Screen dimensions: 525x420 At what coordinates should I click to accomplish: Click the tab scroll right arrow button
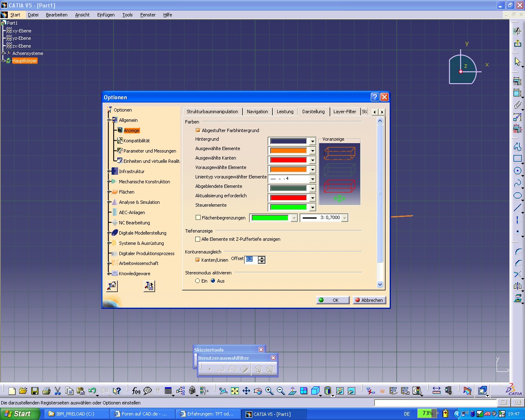coord(382,112)
